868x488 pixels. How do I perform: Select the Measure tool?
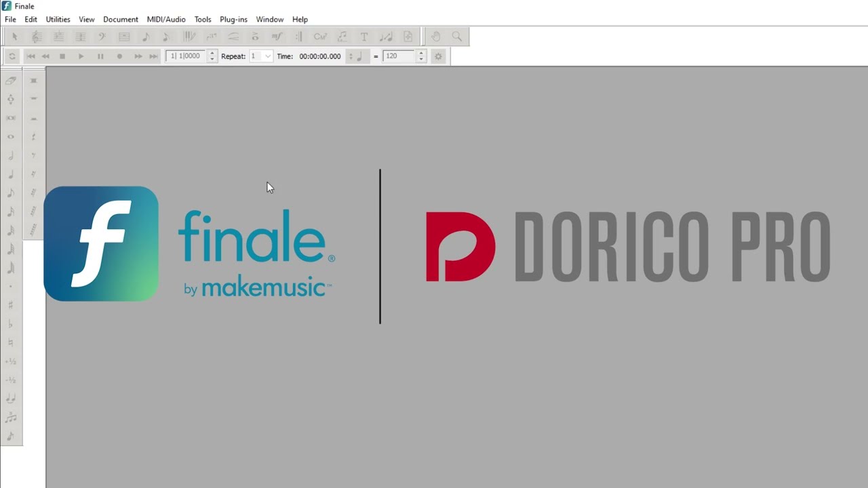click(x=124, y=37)
